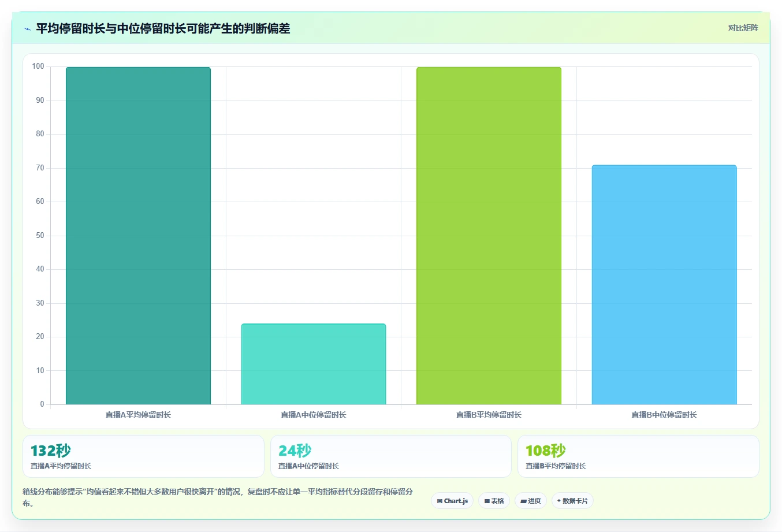This screenshot has height=532, width=782.
Task: Click the y-axis value 50
Action: (x=40, y=236)
